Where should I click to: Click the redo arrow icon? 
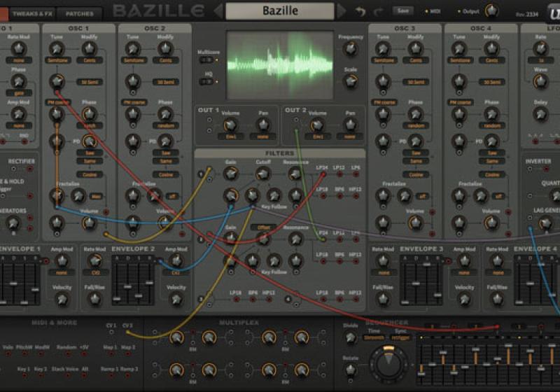pyautogui.click(x=379, y=11)
